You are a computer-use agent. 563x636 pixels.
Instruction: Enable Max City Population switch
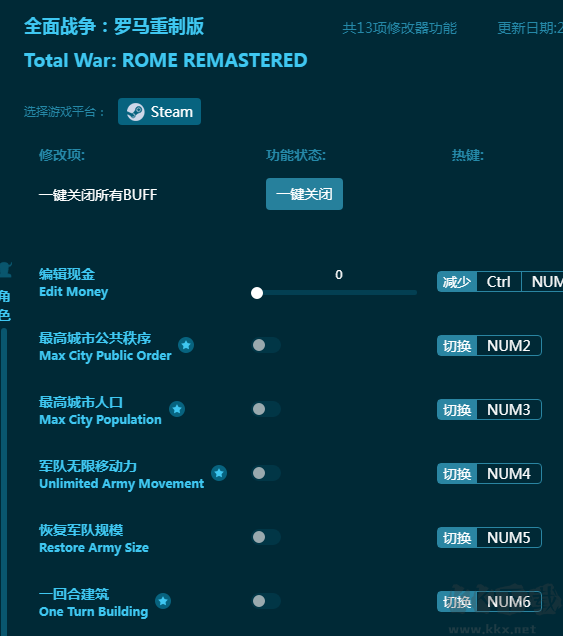(x=266, y=409)
